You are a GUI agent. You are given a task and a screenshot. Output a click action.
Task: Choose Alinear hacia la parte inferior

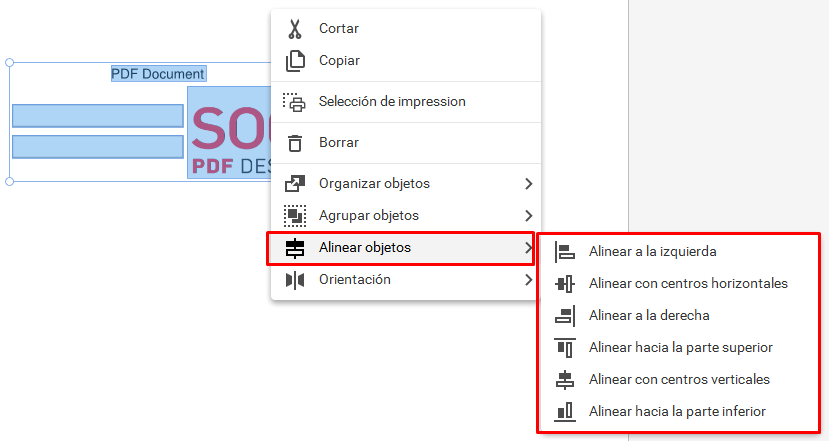click(x=678, y=411)
